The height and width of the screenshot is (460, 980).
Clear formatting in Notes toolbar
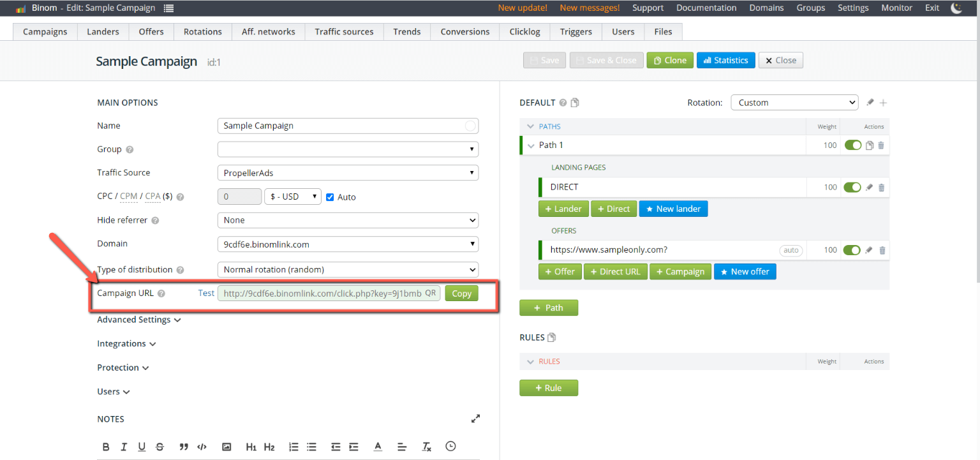pyautogui.click(x=427, y=447)
